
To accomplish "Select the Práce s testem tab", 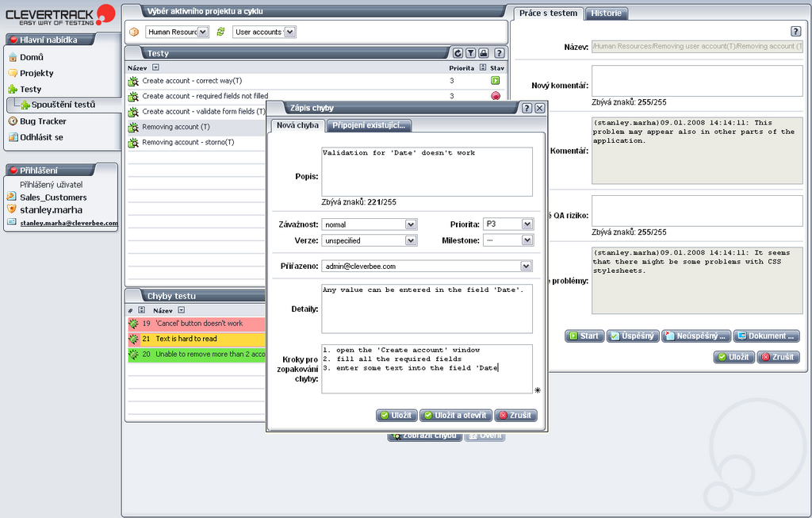I will coord(549,13).
